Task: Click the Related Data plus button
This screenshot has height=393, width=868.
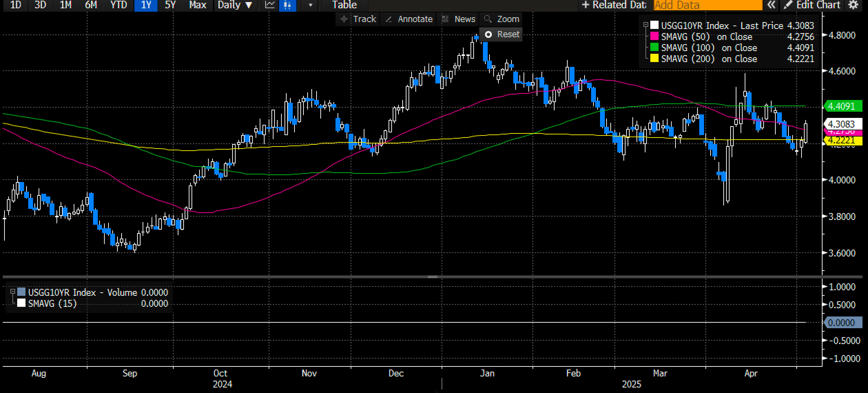Action: [x=614, y=5]
